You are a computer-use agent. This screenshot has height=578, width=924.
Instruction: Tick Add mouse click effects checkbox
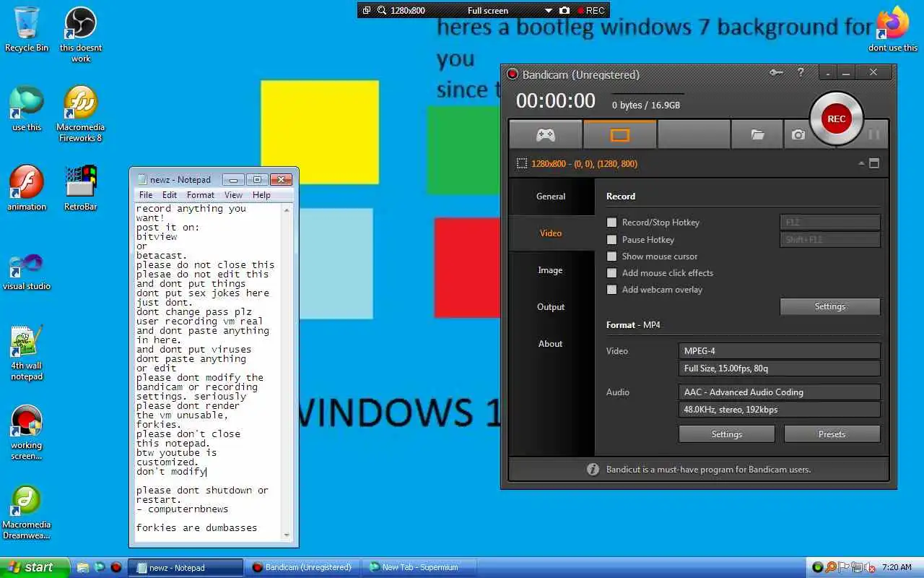coord(612,273)
